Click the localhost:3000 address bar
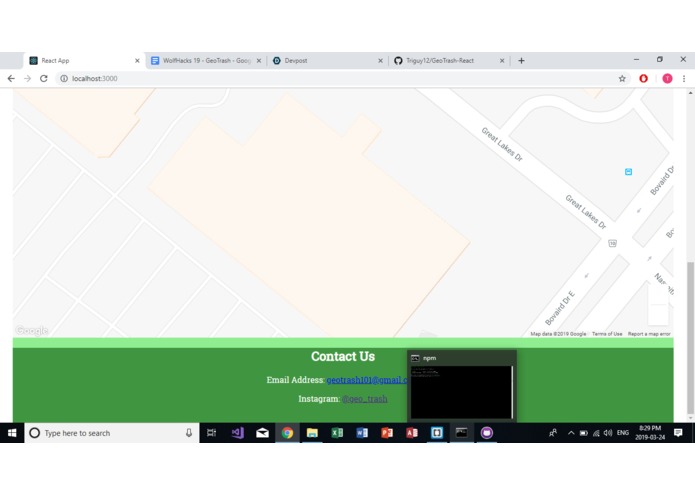 point(341,78)
